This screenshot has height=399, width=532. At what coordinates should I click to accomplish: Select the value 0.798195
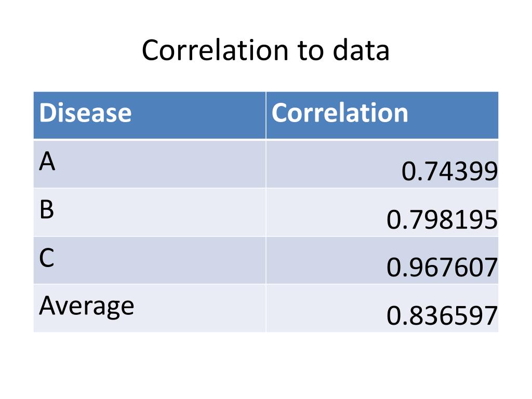(x=442, y=220)
